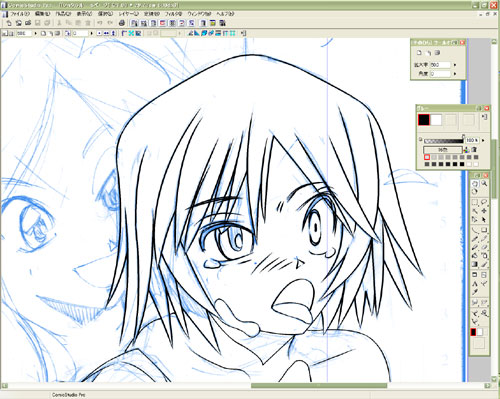Click the first page icon in navigator panel
The width and height of the screenshot is (500, 399).
click(420, 52)
